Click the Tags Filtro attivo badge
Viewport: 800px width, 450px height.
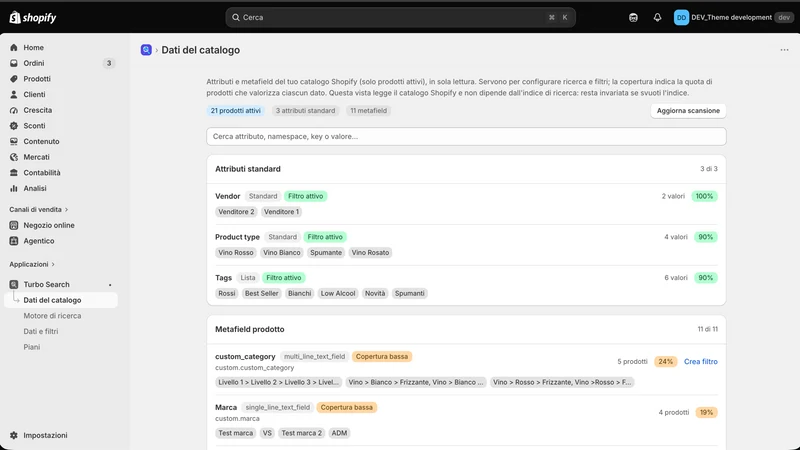(x=283, y=278)
